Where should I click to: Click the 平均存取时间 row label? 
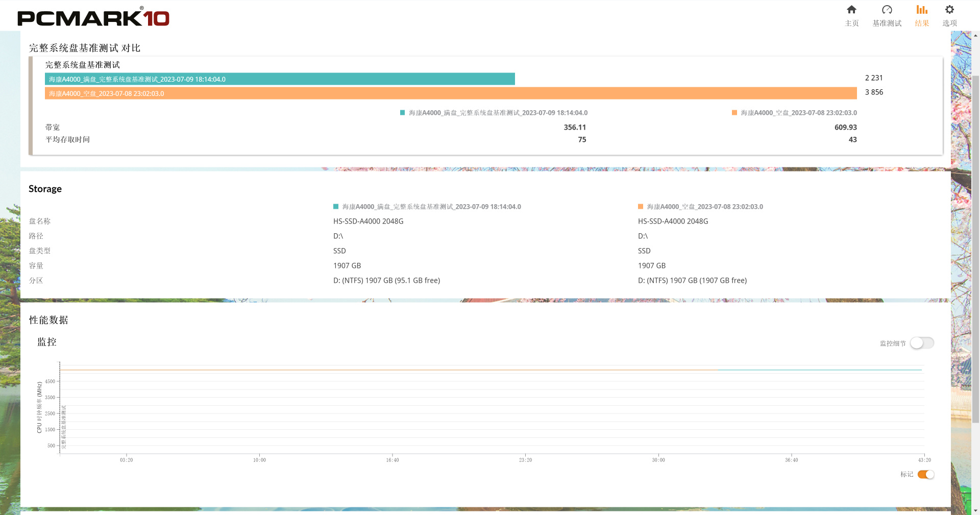67,140
